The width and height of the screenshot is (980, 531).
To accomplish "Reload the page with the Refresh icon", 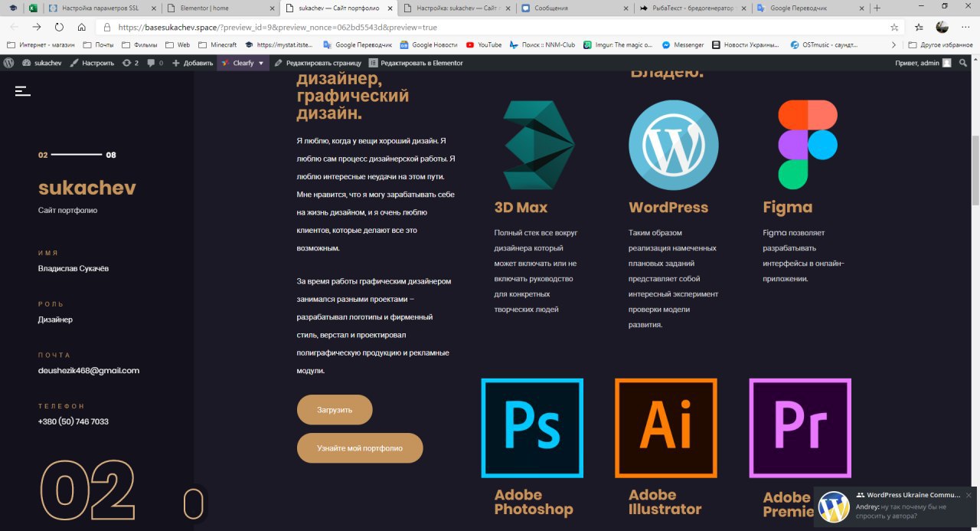I will pos(59,27).
